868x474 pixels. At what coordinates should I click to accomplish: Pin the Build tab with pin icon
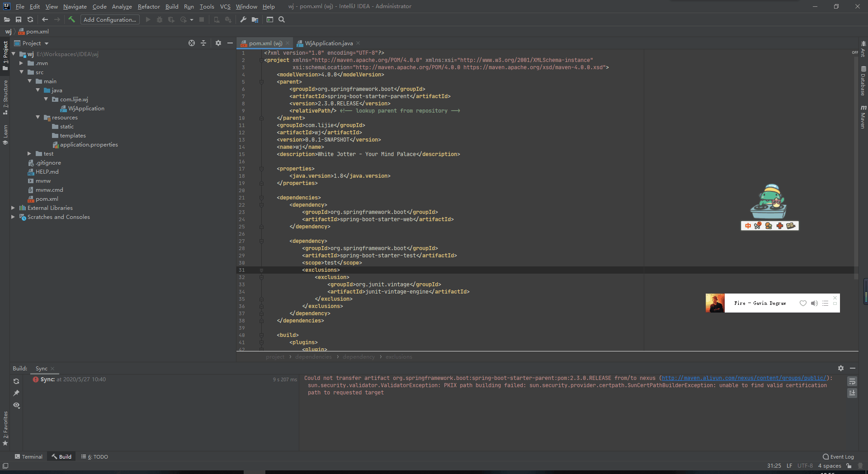(16, 393)
